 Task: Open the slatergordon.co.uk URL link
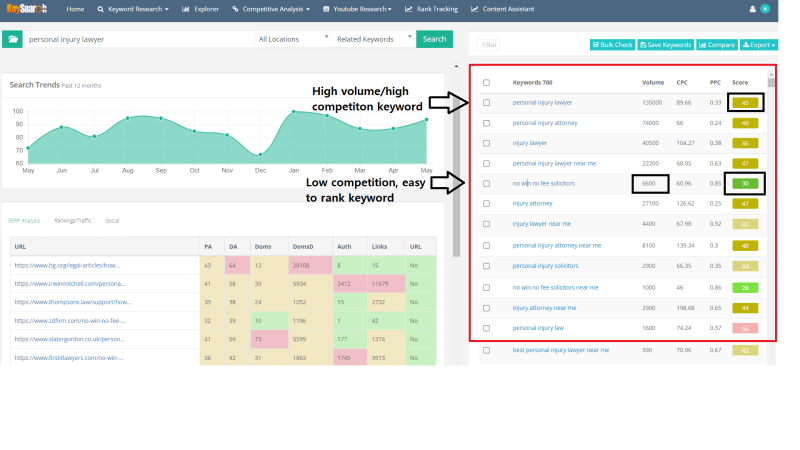click(x=69, y=339)
